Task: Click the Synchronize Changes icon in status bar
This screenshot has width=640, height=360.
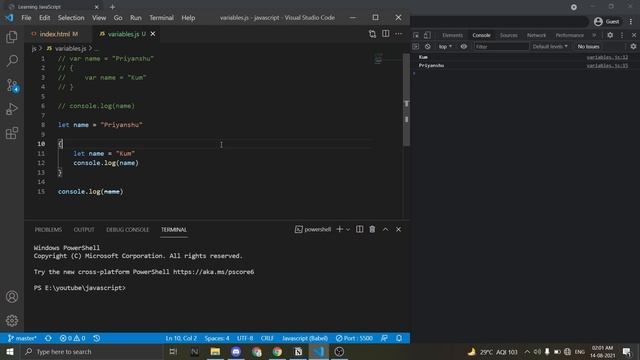Action: click(x=48, y=338)
